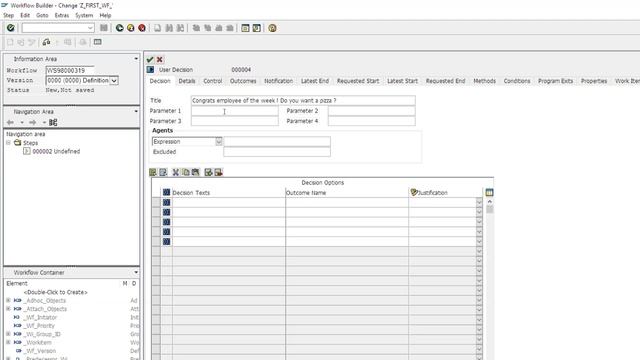Switch to the Latest End tab
The width and height of the screenshot is (640, 360).
click(315, 81)
